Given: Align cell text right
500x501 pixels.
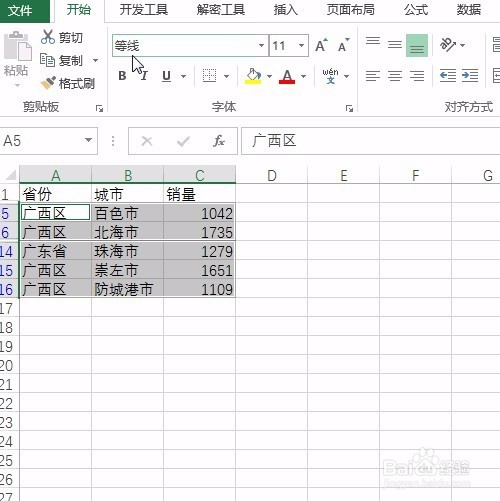Looking at the screenshot, I should pos(417,76).
